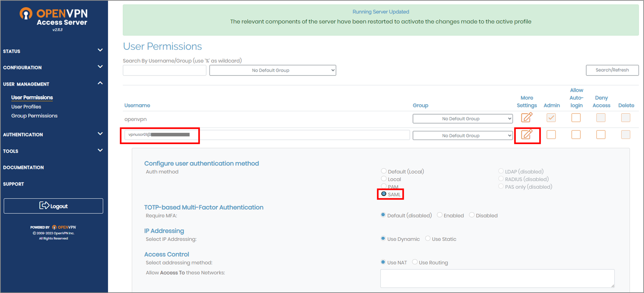The image size is (644, 293).
Task: Click the Configure user authentication method heading
Action: pyautogui.click(x=202, y=163)
